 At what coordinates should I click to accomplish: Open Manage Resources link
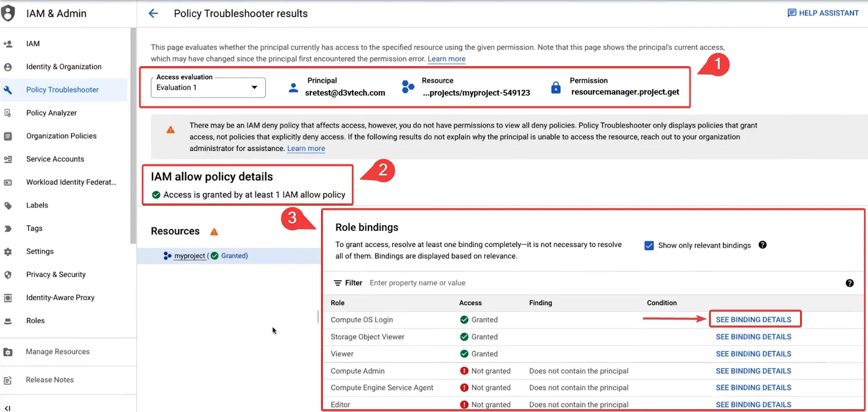click(x=58, y=352)
